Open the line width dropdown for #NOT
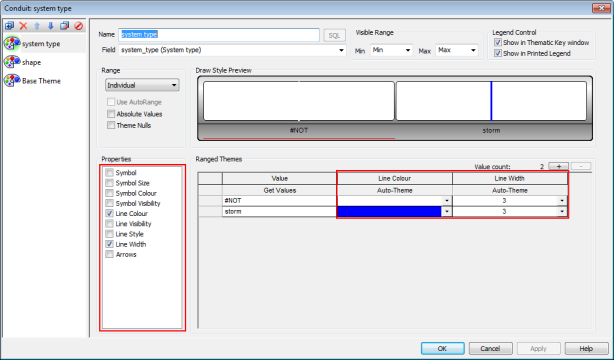The image size is (614, 360). (x=562, y=201)
